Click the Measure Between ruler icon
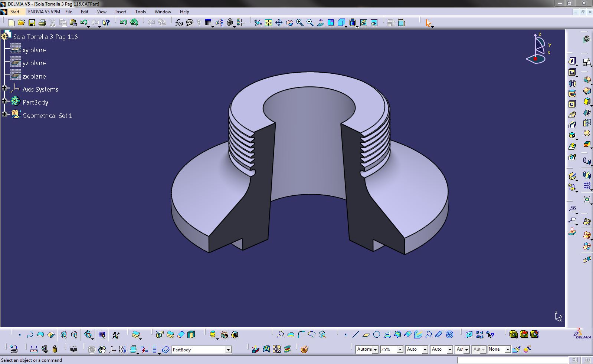 [34, 349]
